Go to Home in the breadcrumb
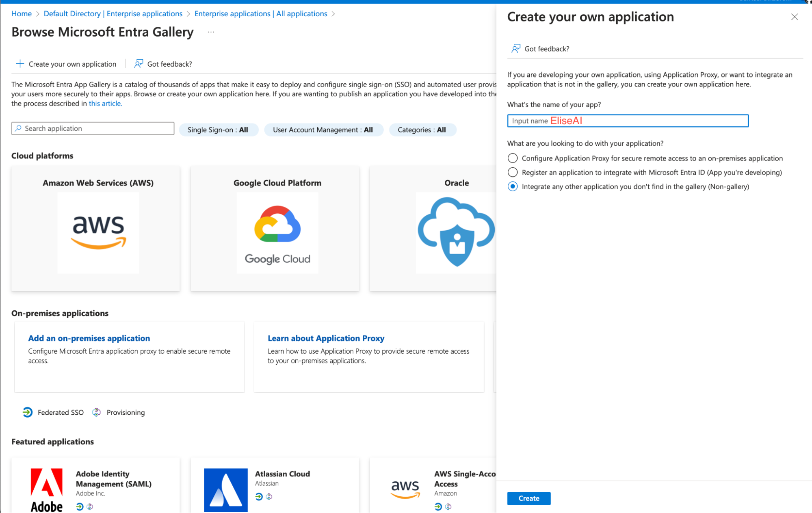Viewport: 812px width, 513px height. (x=22, y=14)
